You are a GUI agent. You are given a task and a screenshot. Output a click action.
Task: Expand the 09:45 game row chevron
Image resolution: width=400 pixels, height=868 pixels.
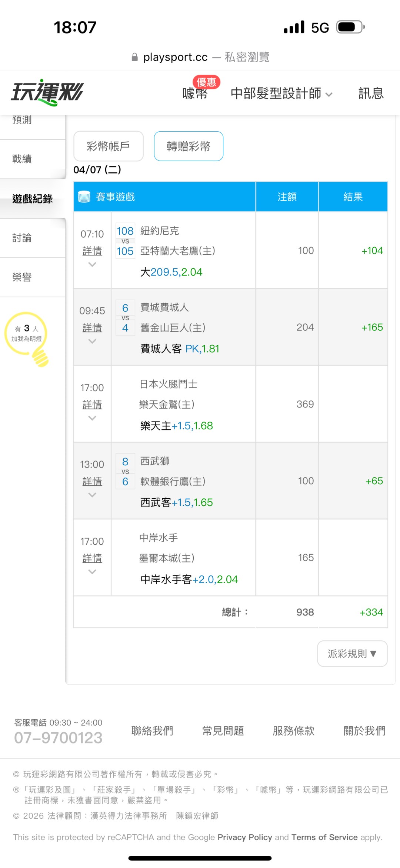point(92,341)
